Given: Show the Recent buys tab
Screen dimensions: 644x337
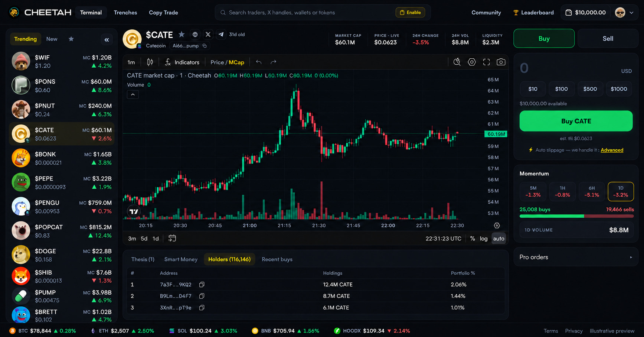Looking at the screenshot, I should coord(277,259).
